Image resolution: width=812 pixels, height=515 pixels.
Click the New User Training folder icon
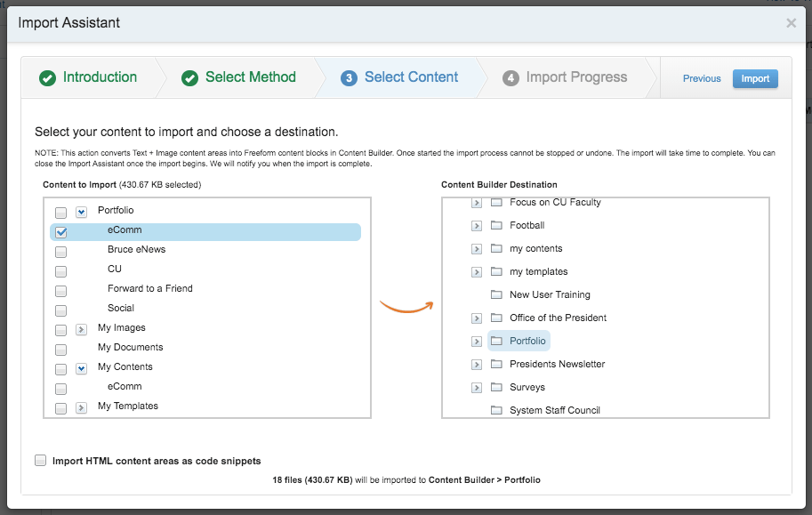496,294
